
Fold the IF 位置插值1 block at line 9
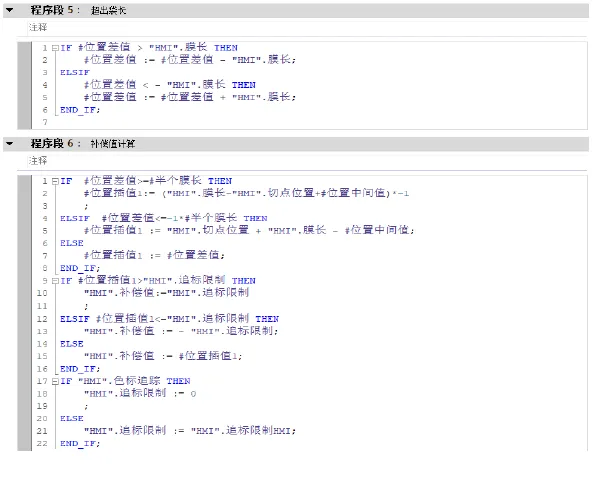pyautogui.click(x=55, y=281)
